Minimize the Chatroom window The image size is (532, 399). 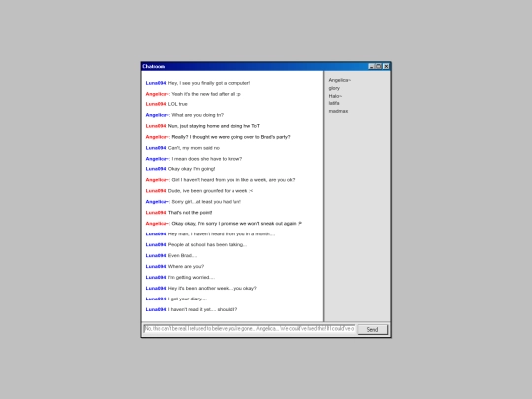click(371, 66)
